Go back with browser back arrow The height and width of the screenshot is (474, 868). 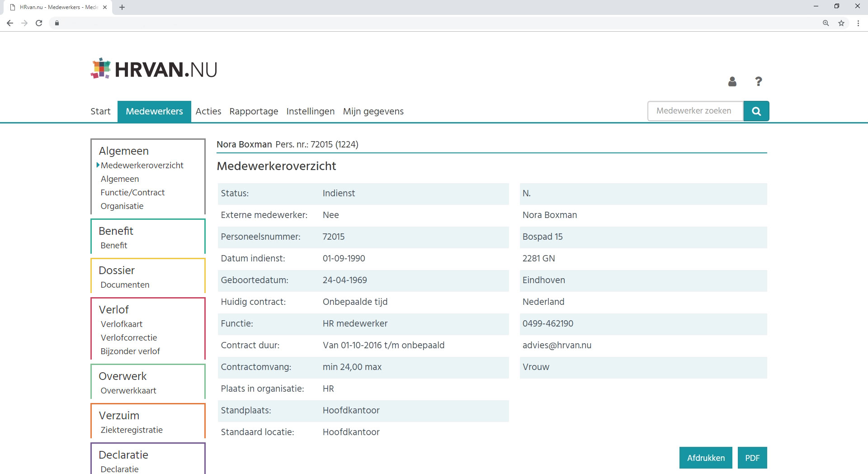click(x=10, y=23)
